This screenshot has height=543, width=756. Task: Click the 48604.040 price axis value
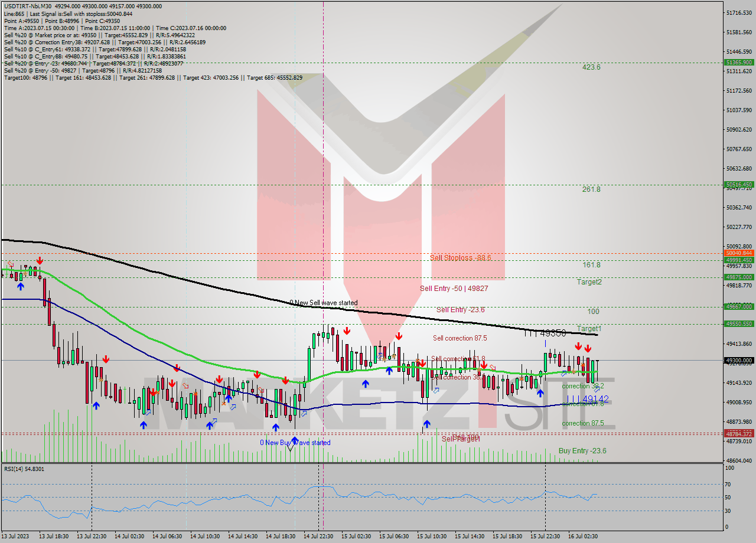tap(739, 460)
